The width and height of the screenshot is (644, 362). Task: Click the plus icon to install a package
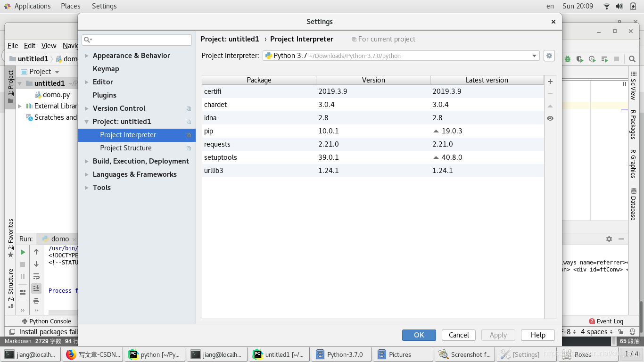[550, 82]
